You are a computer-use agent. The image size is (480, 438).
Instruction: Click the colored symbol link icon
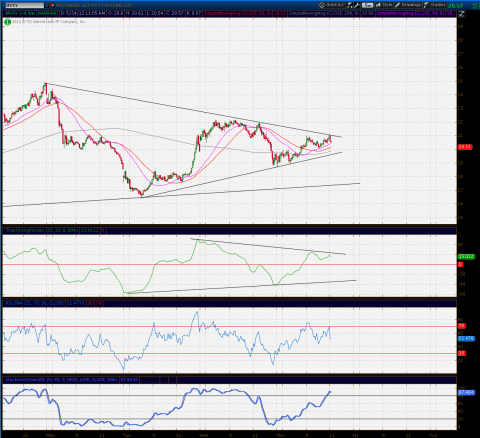point(52,5)
